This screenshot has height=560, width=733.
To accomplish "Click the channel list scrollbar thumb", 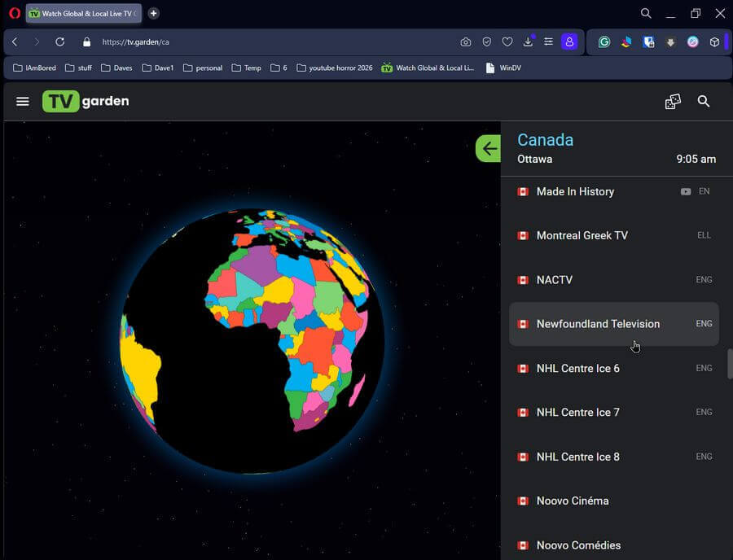I will (730, 364).
